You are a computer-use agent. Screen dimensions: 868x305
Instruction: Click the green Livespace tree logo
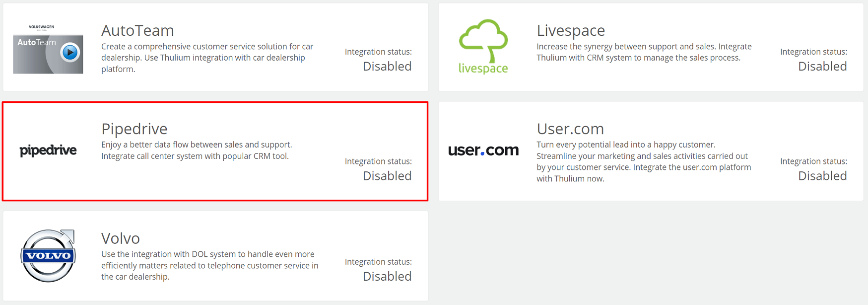(x=483, y=47)
